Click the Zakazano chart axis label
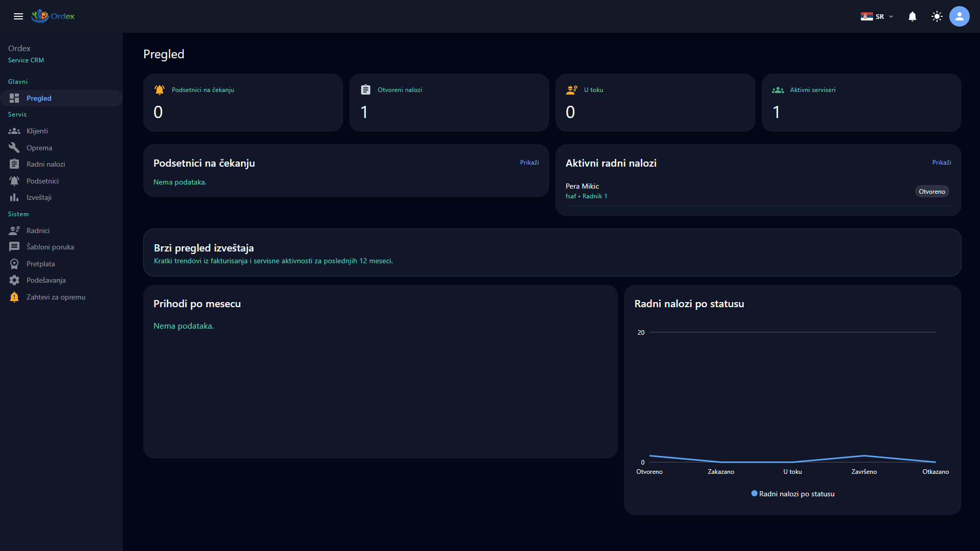980x551 pixels. (721, 472)
